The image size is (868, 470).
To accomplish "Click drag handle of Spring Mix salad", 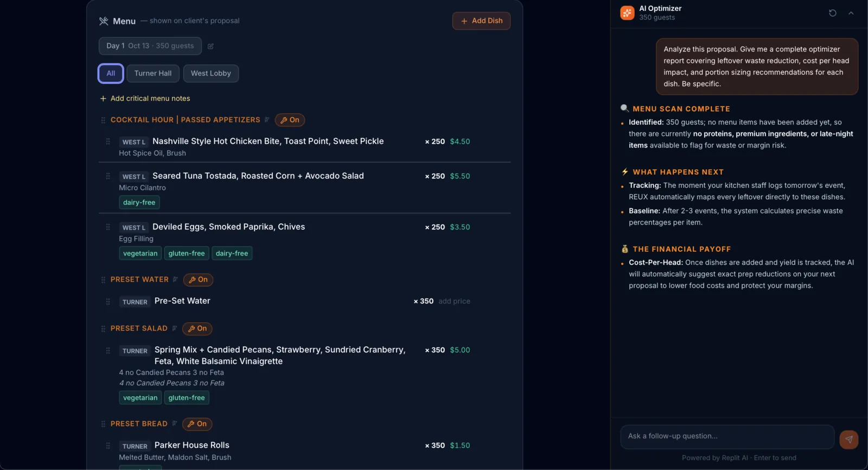I will (108, 351).
